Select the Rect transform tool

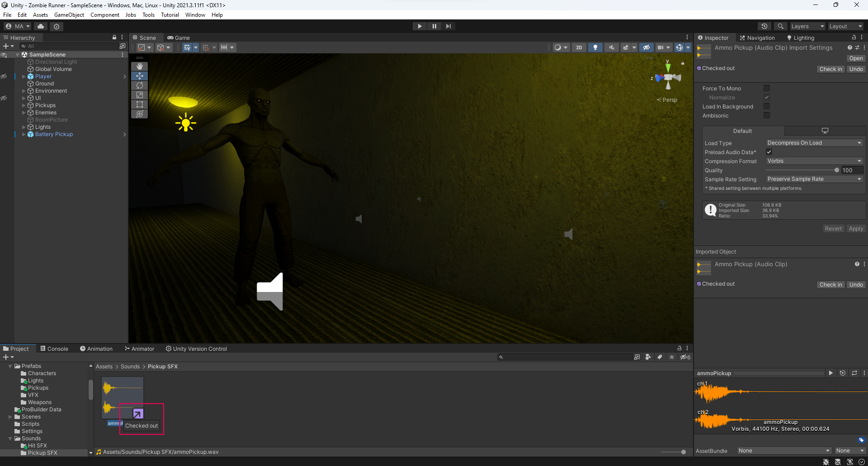(x=139, y=104)
